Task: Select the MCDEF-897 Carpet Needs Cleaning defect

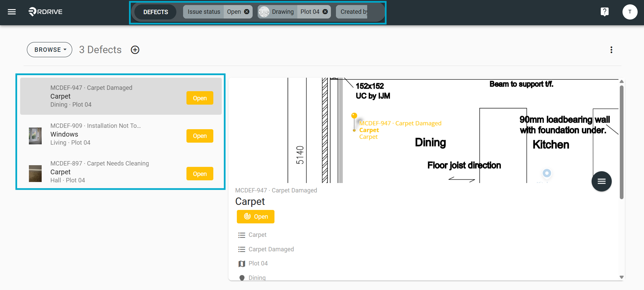Action: click(x=121, y=172)
